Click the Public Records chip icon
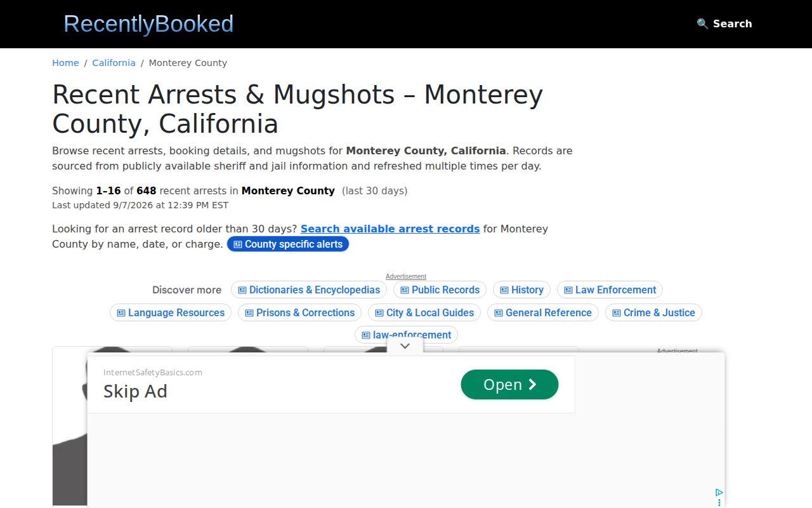 point(405,290)
